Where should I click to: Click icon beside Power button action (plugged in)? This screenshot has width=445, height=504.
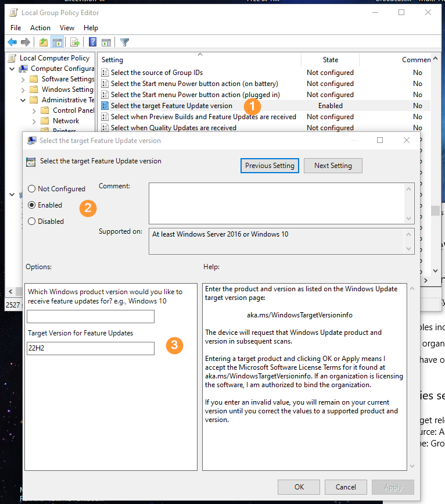click(x=105, y=95)
